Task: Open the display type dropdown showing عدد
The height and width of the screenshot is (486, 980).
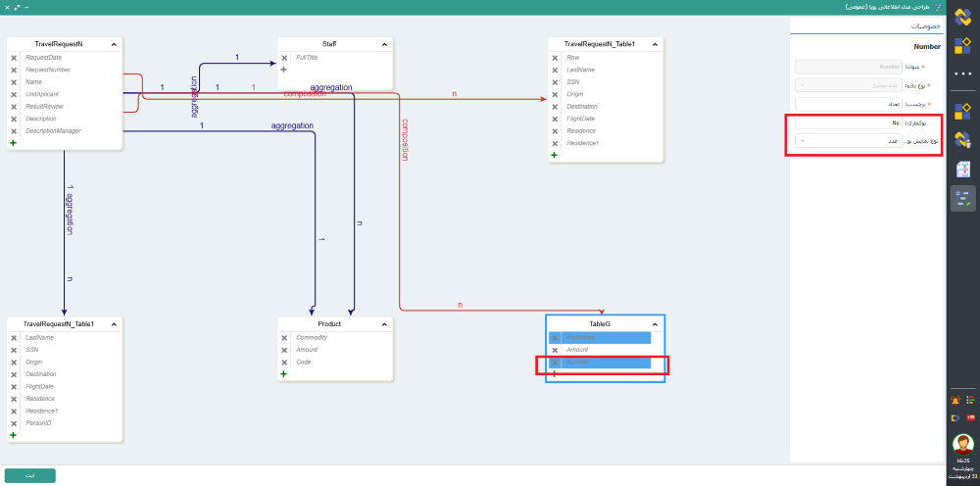Action: [x=849, y=141]
